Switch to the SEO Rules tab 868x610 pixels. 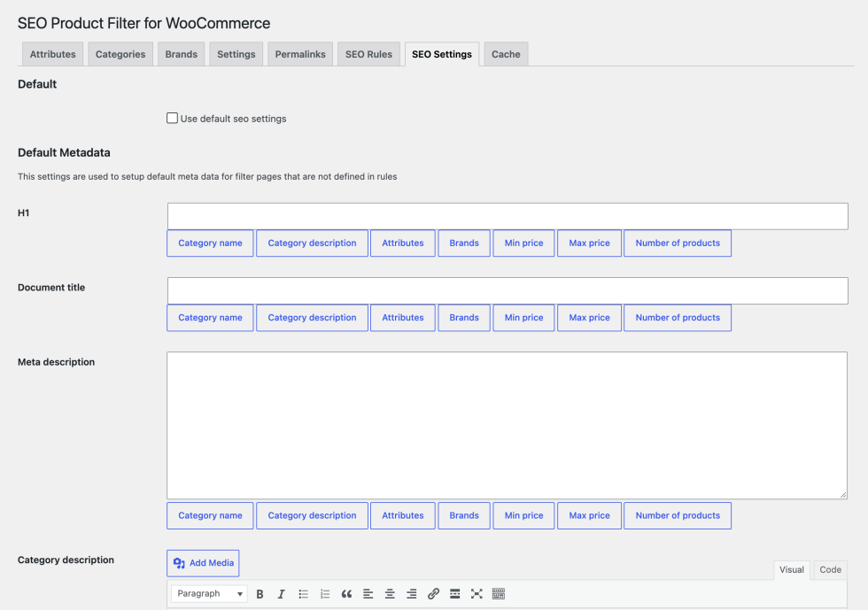tap(368, 54)
